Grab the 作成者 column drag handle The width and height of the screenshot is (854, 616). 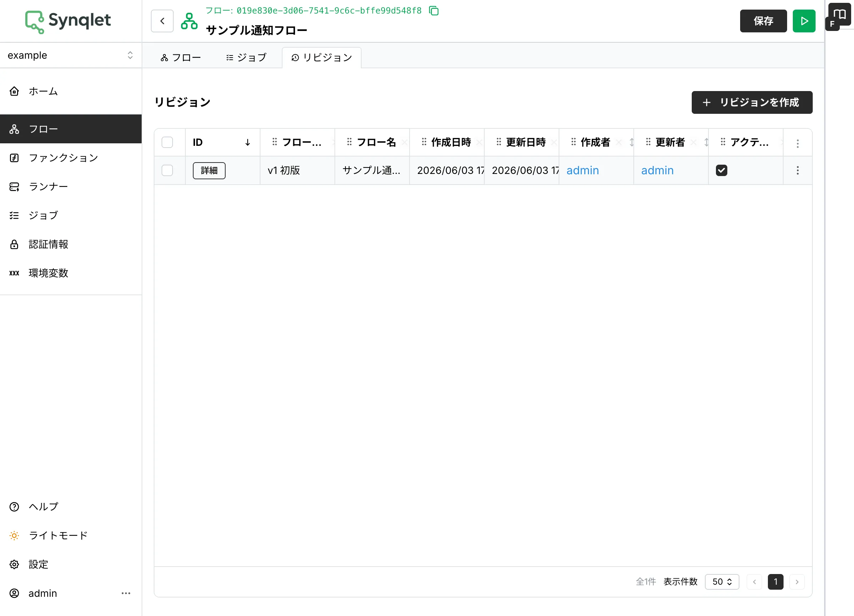click(x=574, y=142)
